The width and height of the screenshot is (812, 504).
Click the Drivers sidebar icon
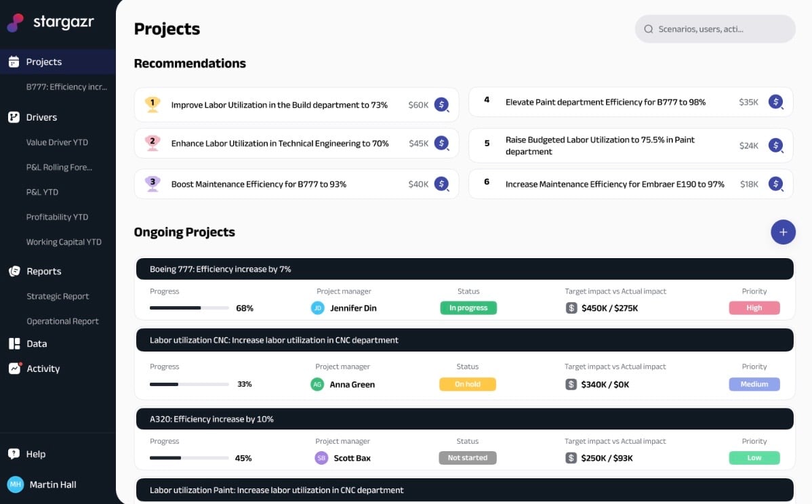pyautogui.click(x=14, y=117)
